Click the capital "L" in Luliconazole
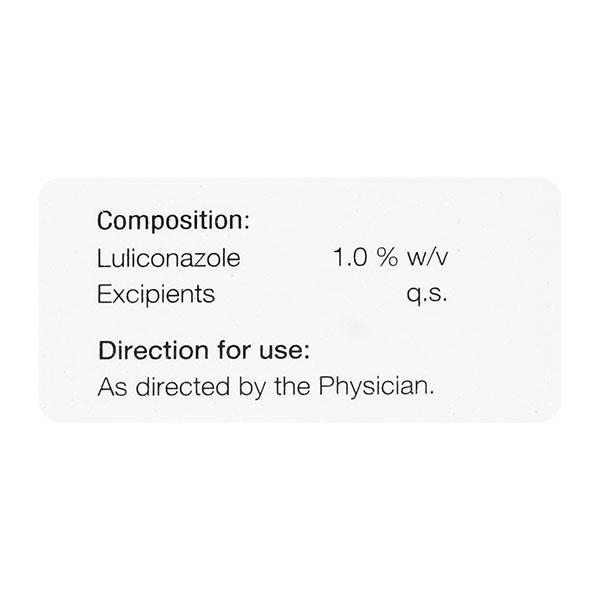Screen dimensions: 600x600 click(101, 257)
